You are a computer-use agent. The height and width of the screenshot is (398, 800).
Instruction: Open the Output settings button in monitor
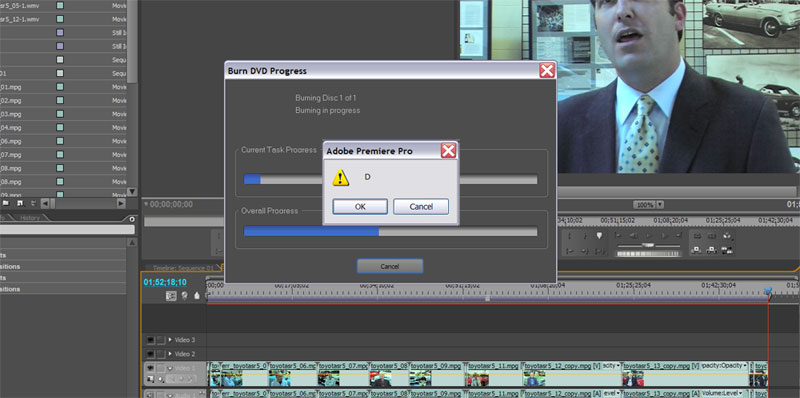pyautogui.click(x=728, y=236)
